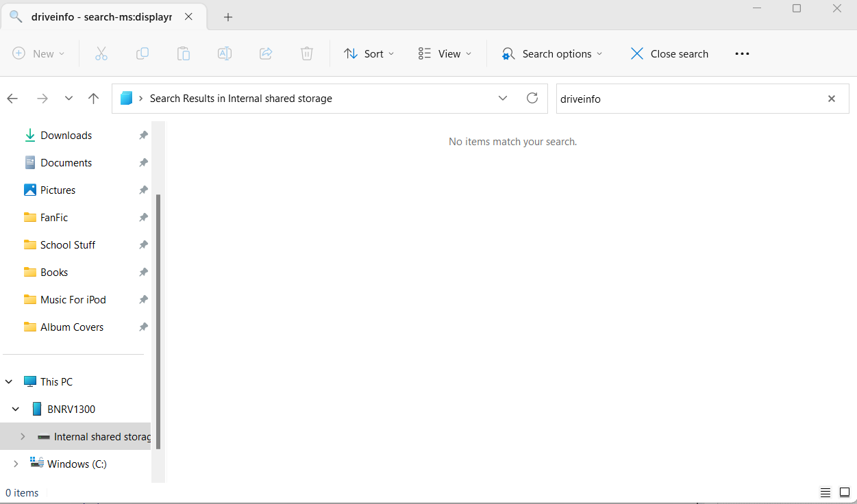The image size is (857, 504).
Task: Click the folder icon in address bar
Action: 126,99
